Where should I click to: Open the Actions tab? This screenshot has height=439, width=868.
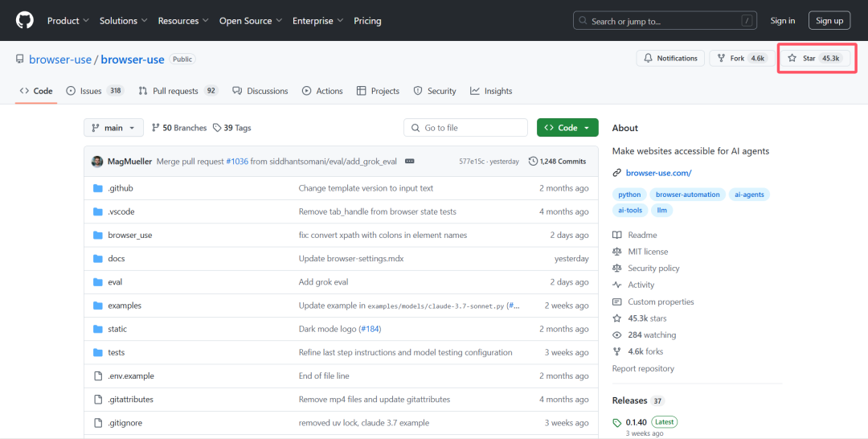pyautogui.click(x=322, y=91)
